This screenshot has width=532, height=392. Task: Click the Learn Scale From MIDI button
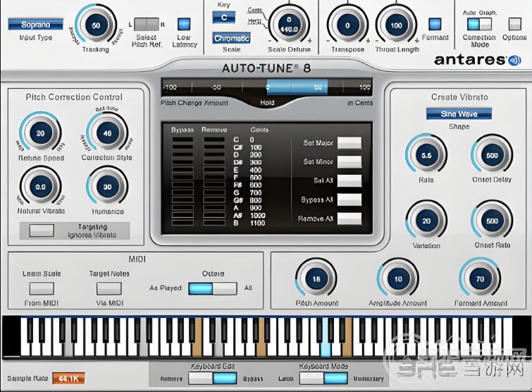pyautogui.click(x=42, y=288)
